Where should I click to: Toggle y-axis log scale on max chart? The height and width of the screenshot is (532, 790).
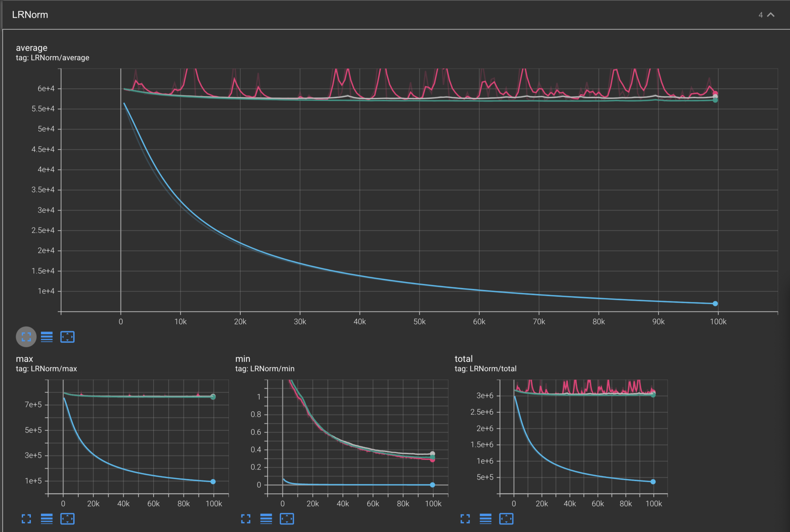(x=47, y=519)
